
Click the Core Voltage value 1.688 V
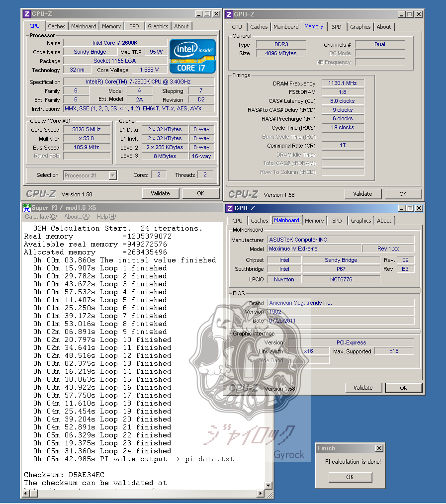(x=149, y=70)
